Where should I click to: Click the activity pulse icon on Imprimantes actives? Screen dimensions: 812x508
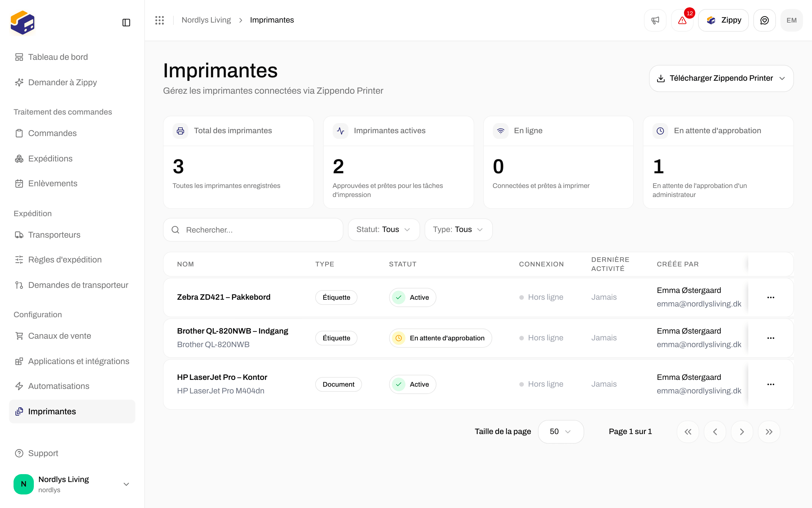tap(341, 131)
